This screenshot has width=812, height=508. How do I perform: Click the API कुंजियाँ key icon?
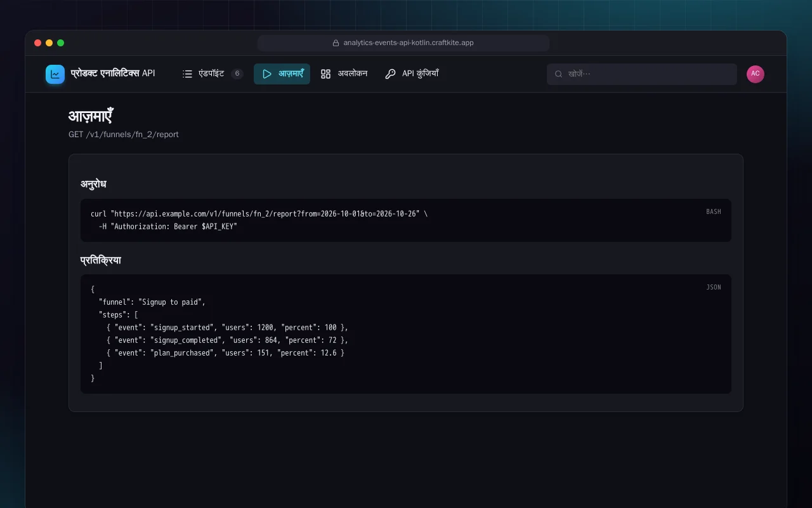(x=390, y=74)
